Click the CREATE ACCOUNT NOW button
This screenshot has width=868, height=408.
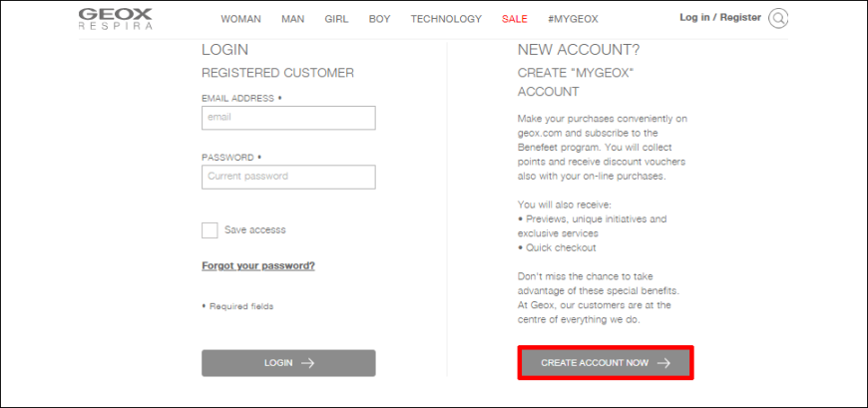[606, 363]
